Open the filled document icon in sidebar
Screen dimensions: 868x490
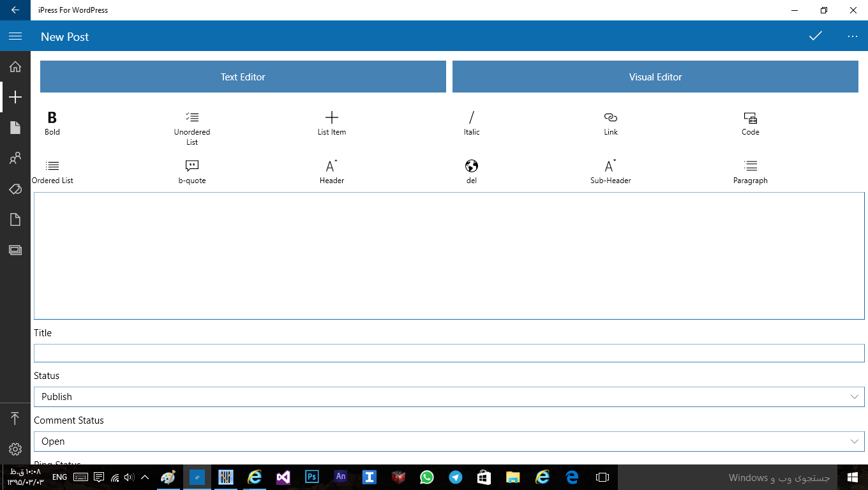click(15, 128)
